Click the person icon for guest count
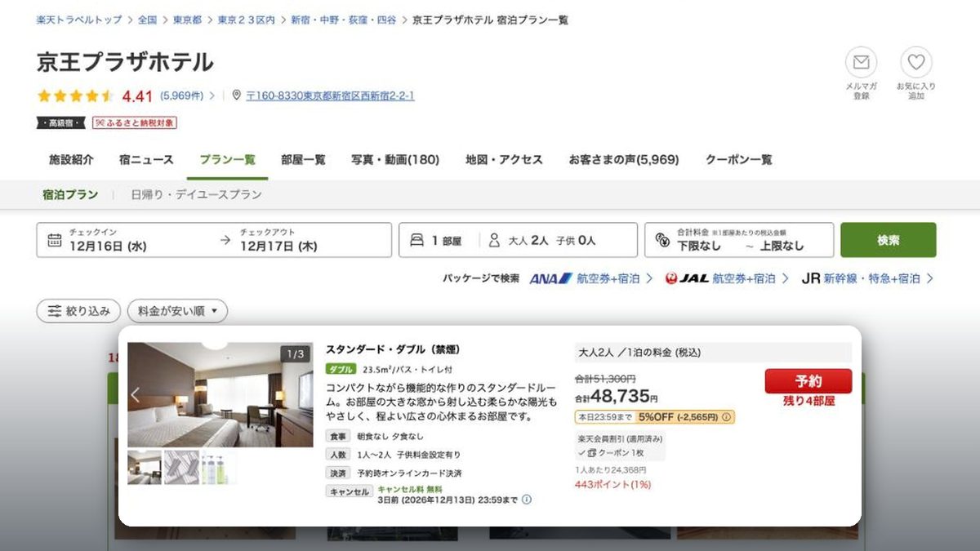Image resolution: width=980 pixels, height=551 pixels. (494, 240)
